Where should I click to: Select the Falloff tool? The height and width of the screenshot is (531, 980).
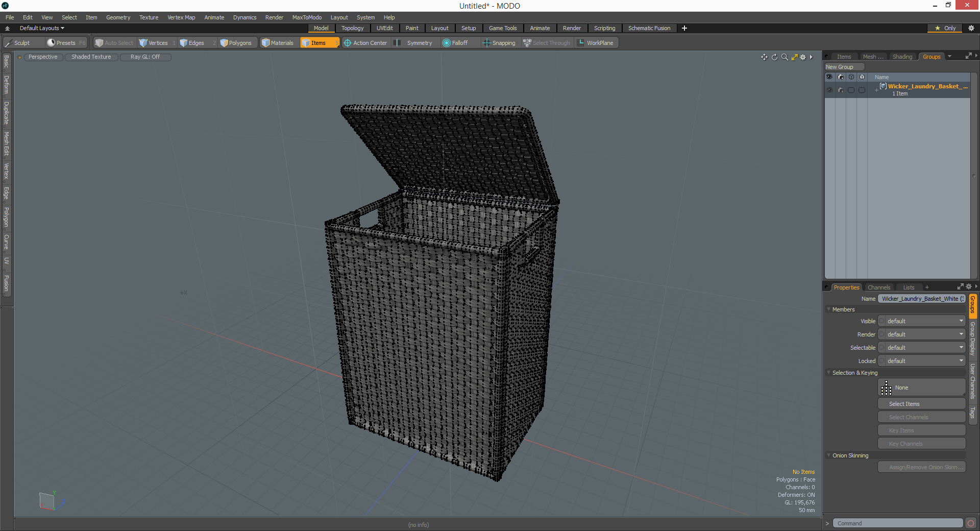tap(455, 43)
